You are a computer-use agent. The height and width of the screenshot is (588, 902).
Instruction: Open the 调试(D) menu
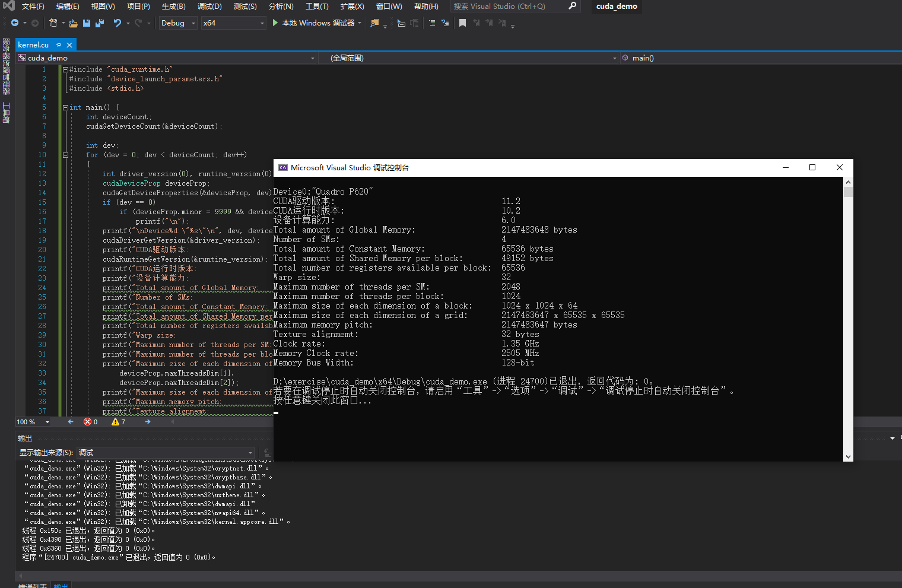pos(209,6)
